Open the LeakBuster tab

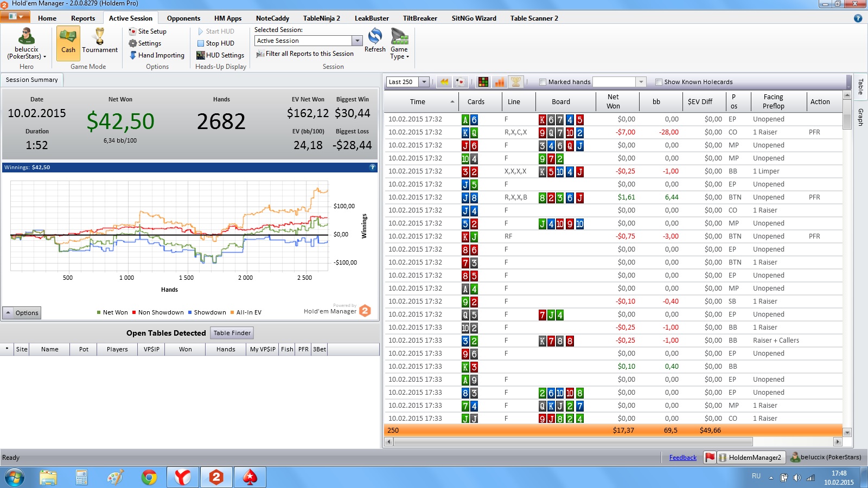coord(372,18)
